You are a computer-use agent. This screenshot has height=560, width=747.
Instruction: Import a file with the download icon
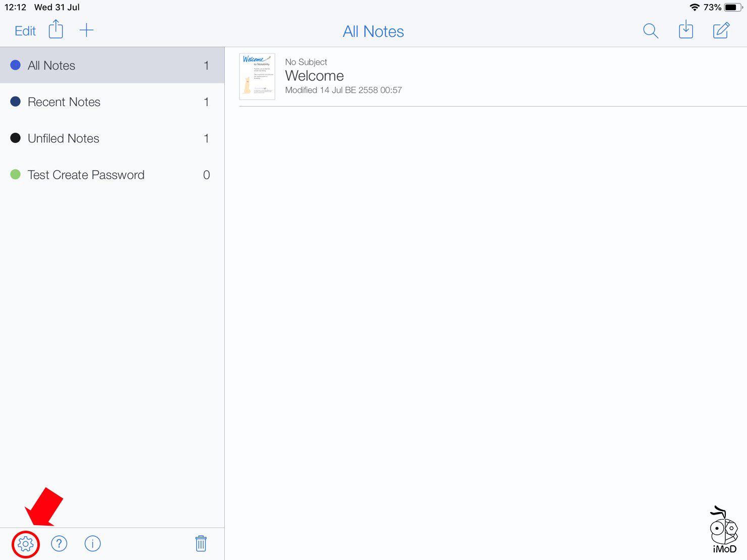coord(686,30)
